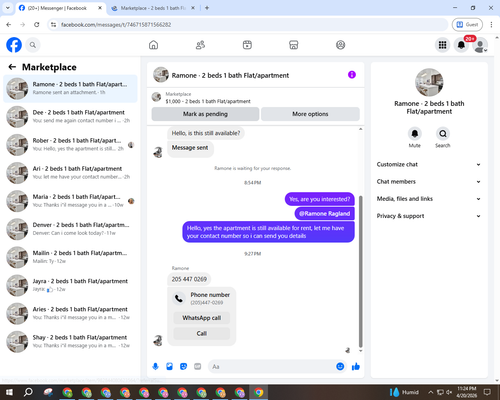The height and width of the screenshot is (400, 500).
Task: Open the account avatar menu
Action: [x=480, y=45]
